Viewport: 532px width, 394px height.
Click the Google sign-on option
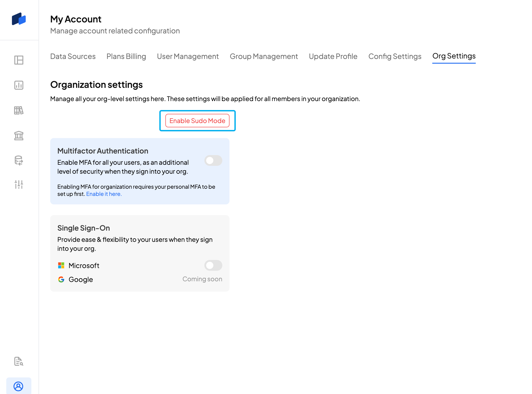click(x=81, y=279)
